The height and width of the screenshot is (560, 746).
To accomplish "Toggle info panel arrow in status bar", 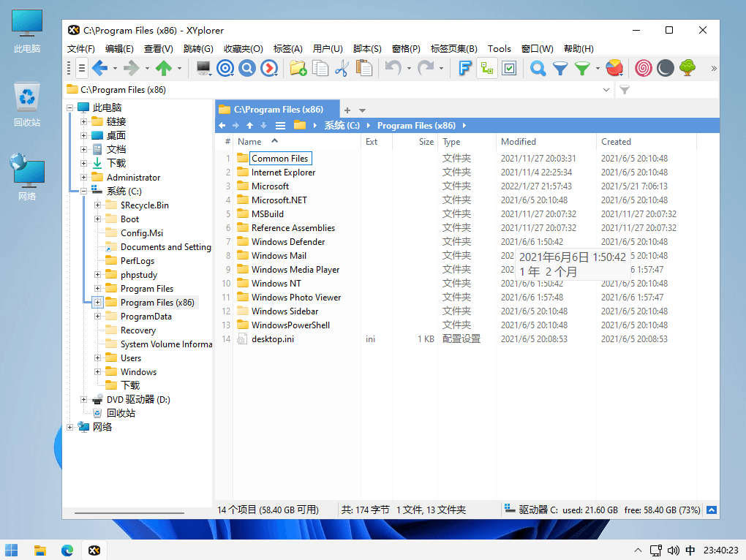I will click(712, 510).
